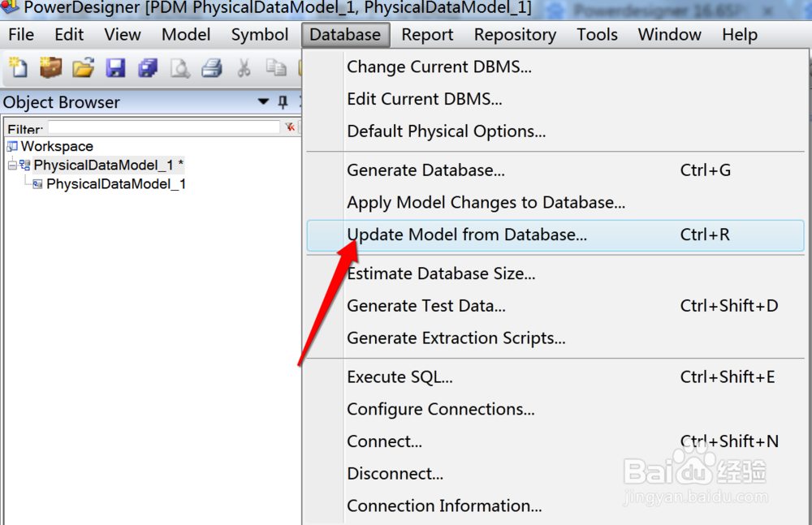Pin the Object Browser panel
Image resolution: width=812 pixels, height=525 pixels.
tap(283, 102)
